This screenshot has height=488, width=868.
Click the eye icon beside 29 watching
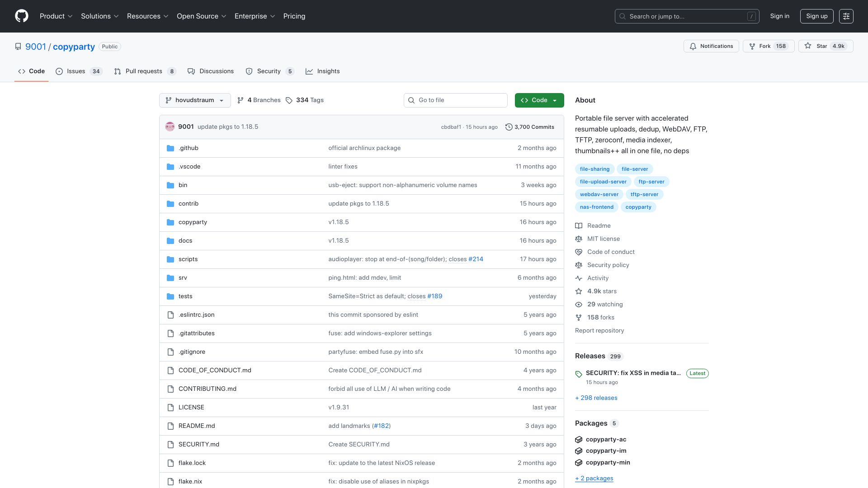[579, 305]
